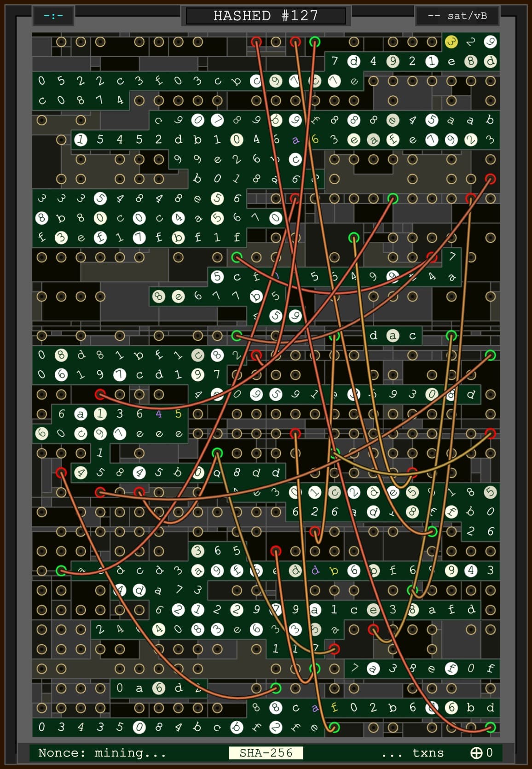Click the purple 4 in the 6a13645 row
This screenshot has height=769, width=532.
pyautogui.click(x=159, y=414)
